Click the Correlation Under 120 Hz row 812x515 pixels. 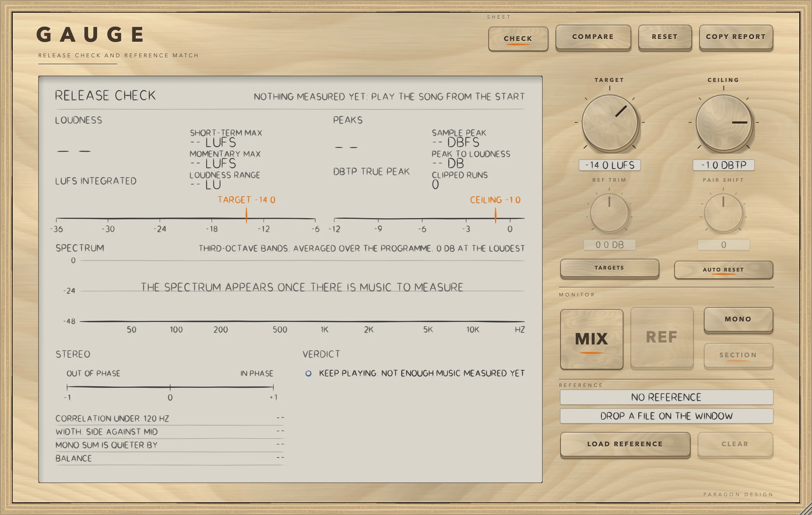169,418
